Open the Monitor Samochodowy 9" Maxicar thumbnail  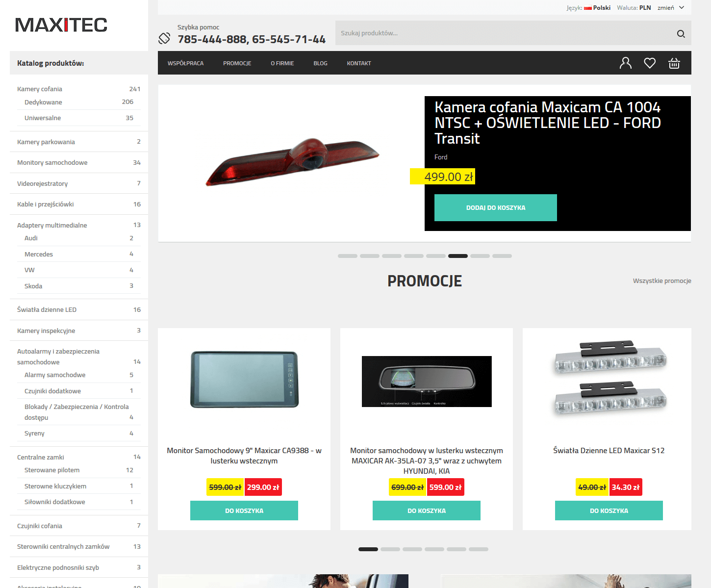(x=244, y=380)
